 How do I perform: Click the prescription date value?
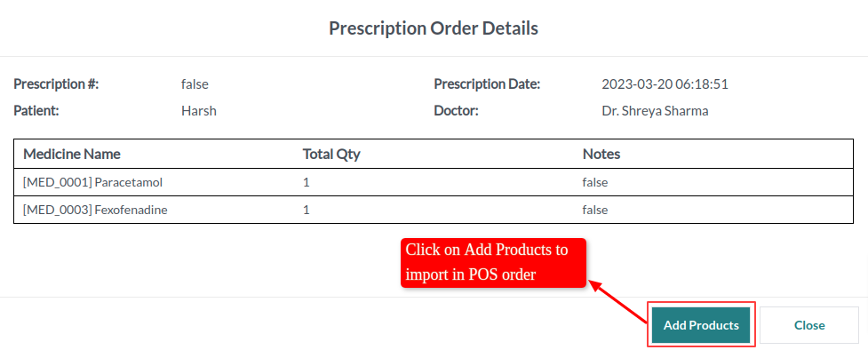click(665, 84)
